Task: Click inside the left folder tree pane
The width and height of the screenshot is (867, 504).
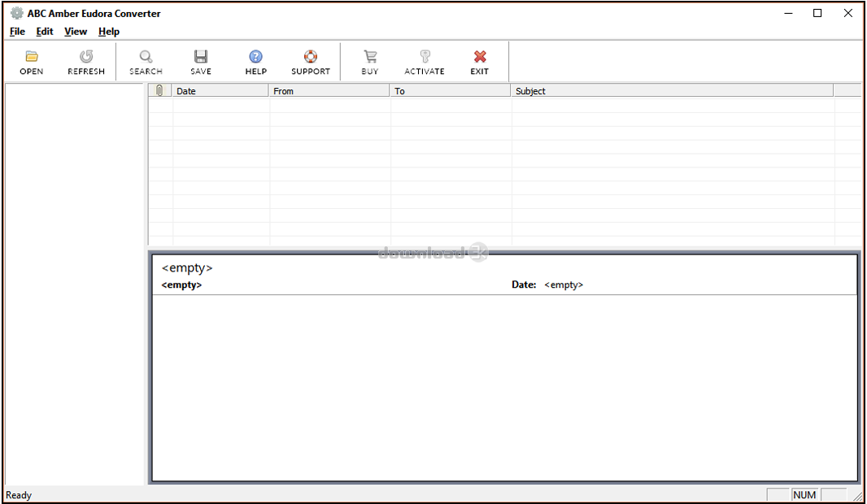Action: pos(74,284)
